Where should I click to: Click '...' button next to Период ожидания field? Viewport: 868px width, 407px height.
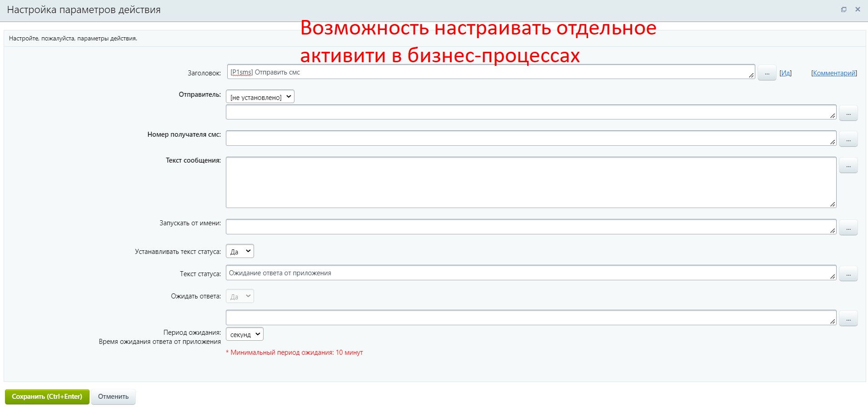click(x=848, y=319)
